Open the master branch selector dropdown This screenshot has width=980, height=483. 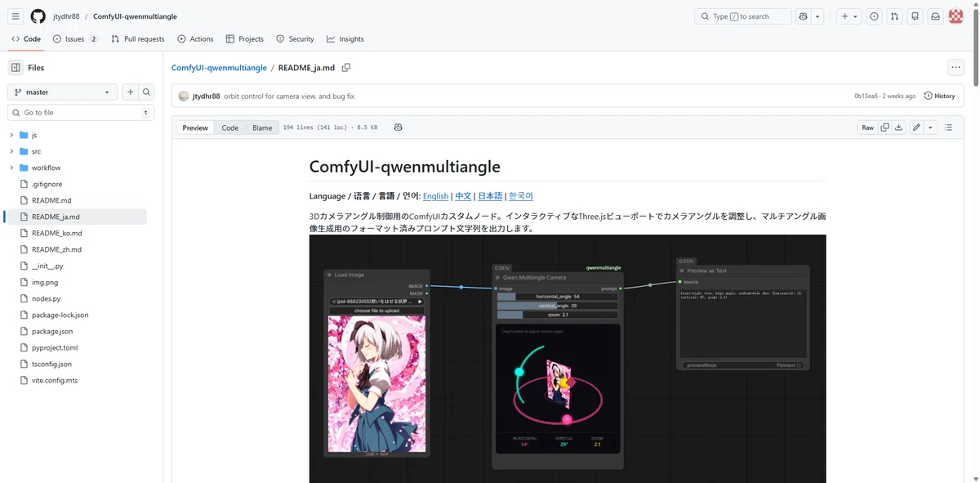tap(63, 92)
